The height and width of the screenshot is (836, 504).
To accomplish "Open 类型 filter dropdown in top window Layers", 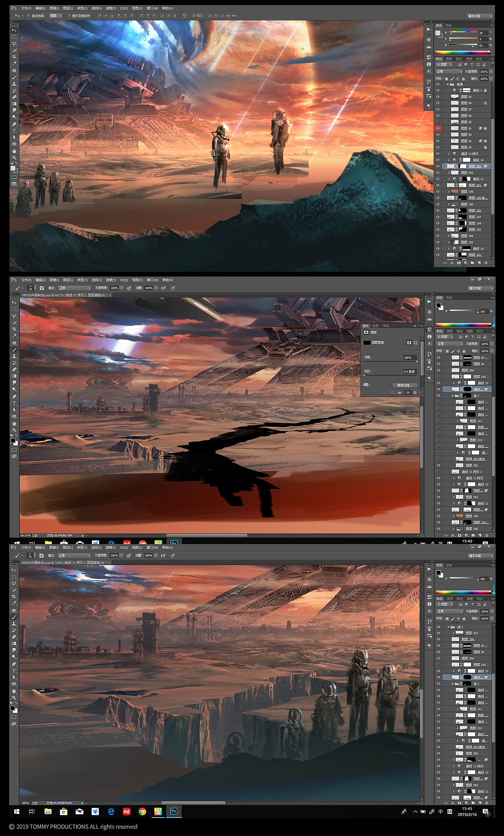I will tap(445, 65).
